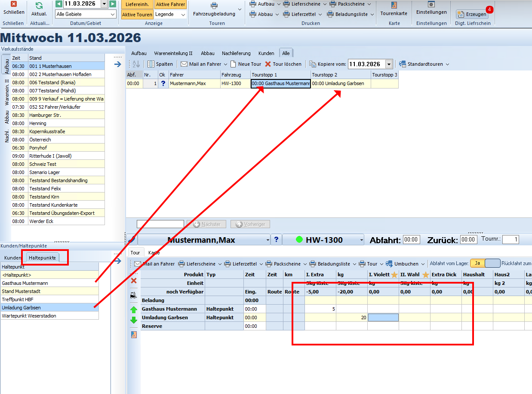Toggle the Aktive Touren display button
The image size is (532, 394).
coord(137,14)
